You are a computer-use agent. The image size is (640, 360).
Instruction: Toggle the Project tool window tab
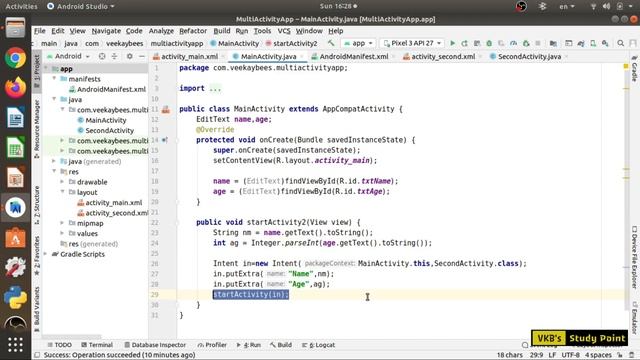37,72
